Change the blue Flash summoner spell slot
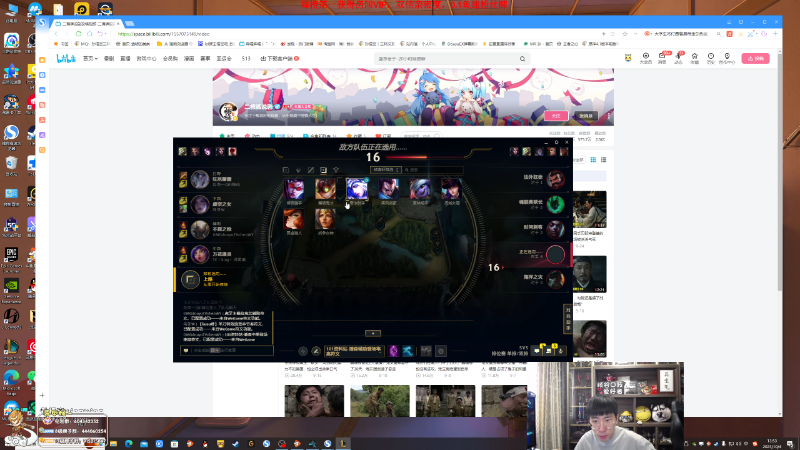The width and height of the screenshot is (800, 450). [x=407, y=351]
